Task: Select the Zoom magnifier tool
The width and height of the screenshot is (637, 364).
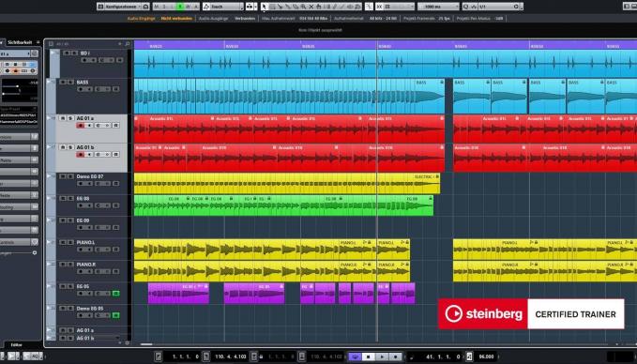Action: click(303, 7)
